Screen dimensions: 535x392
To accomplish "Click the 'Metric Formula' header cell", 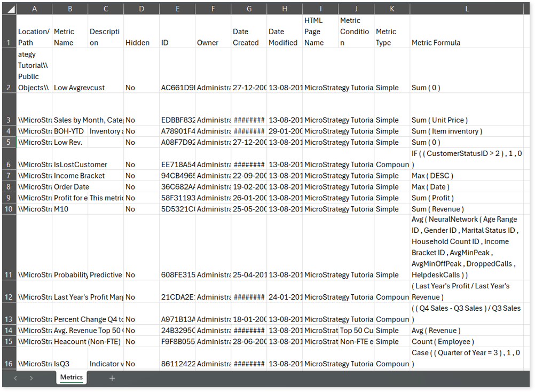I will [x=467, y=31].
